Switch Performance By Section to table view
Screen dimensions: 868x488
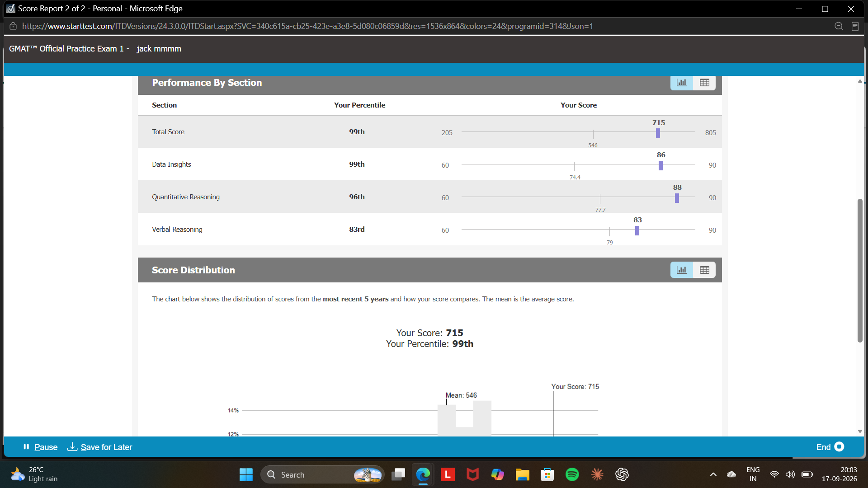(704, 83)
